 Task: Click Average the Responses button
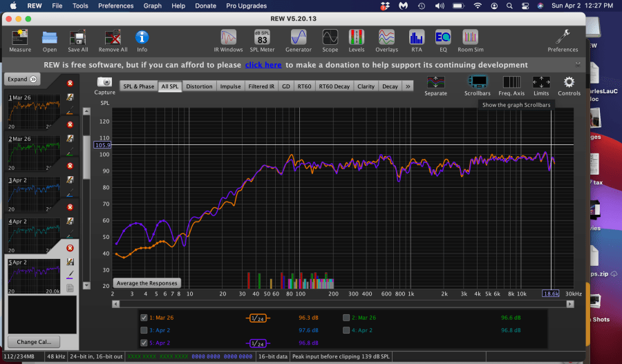(147, 283)
